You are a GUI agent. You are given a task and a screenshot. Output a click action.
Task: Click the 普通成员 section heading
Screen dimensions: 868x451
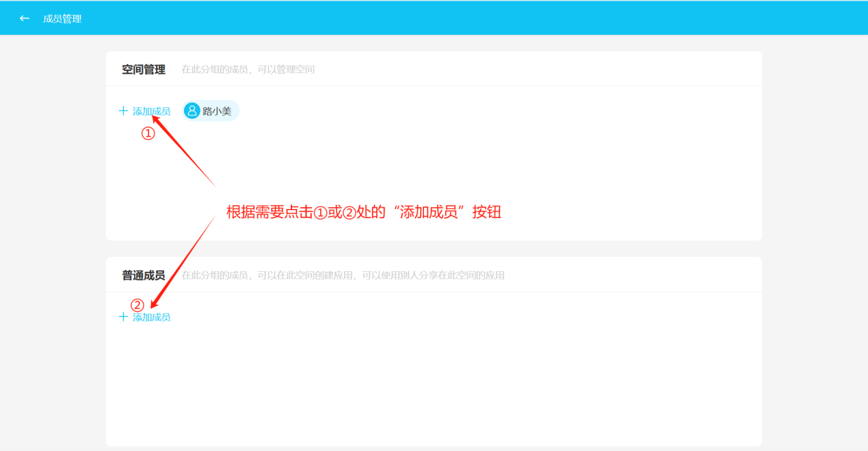click(x=144, y=275)
